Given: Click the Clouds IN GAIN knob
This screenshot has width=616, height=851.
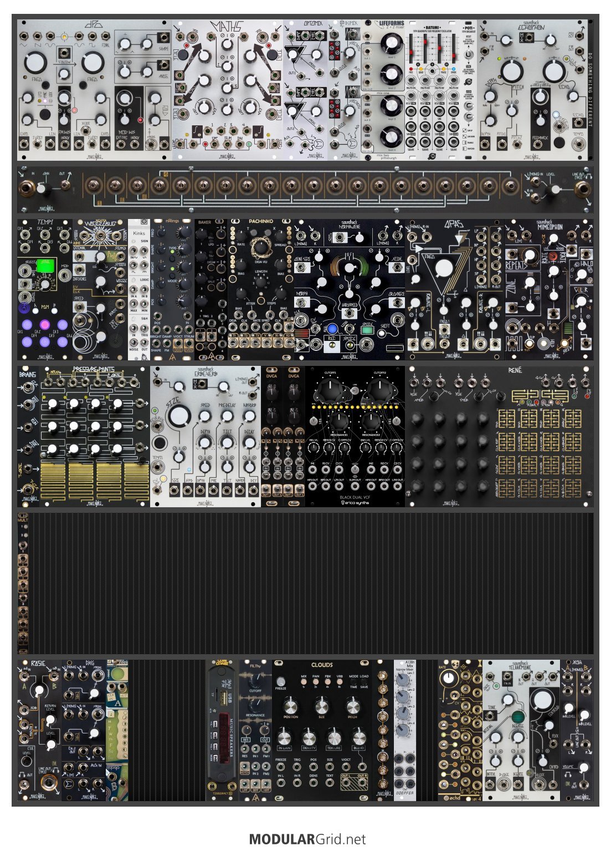Looking at the screenshot, I should pos(284,738).
